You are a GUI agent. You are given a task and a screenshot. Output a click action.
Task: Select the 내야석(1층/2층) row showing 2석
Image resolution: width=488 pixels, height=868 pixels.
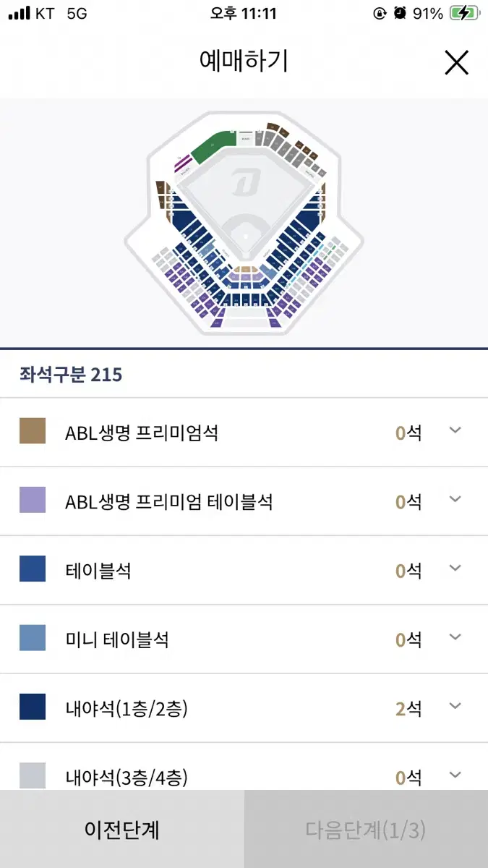pyautogui.click(x=244, y=708)
